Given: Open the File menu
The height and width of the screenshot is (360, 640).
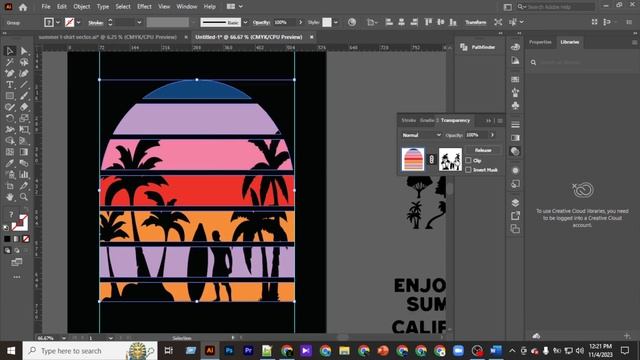Looking at the screenshot, I should 46,7.
